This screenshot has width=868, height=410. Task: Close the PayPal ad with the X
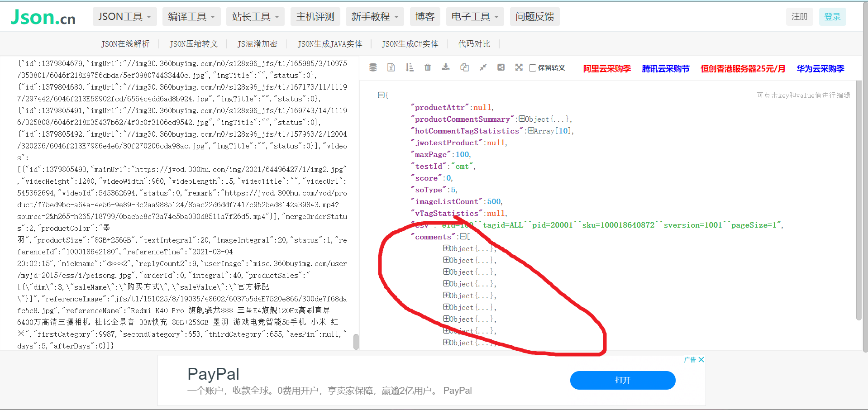pyautogui.click(x=701, y=360)
